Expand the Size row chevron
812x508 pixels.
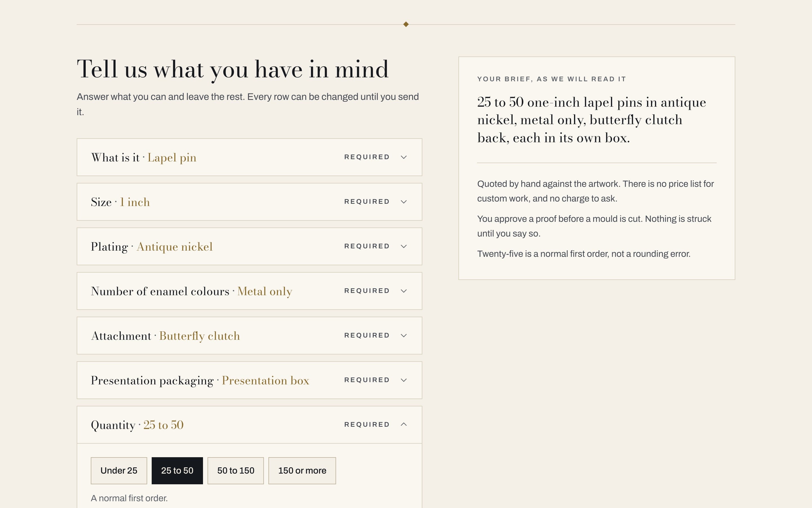[404, 202]
